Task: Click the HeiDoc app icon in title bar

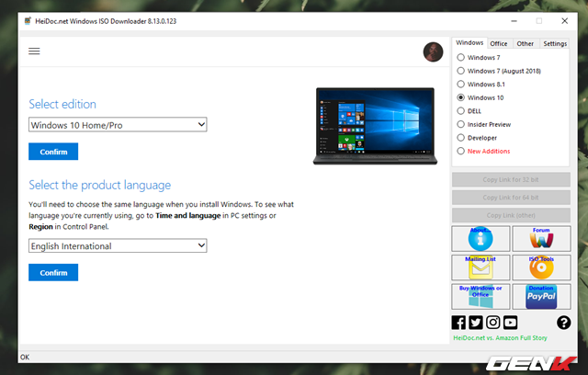Action: pyautogui.click(x=28, y=21)
